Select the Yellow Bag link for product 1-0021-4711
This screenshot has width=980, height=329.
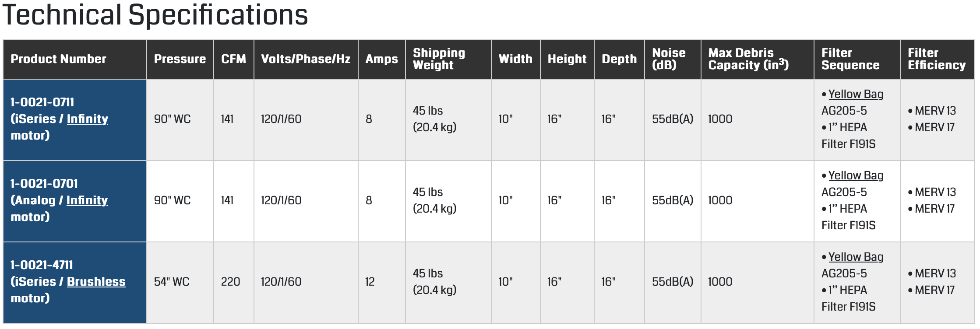tap(856, 257)
